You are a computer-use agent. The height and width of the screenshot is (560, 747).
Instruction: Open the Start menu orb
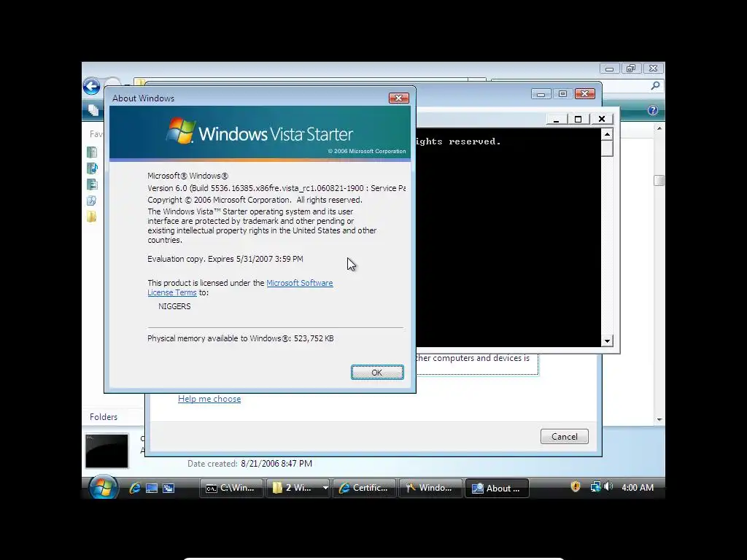tap(103, 487)
